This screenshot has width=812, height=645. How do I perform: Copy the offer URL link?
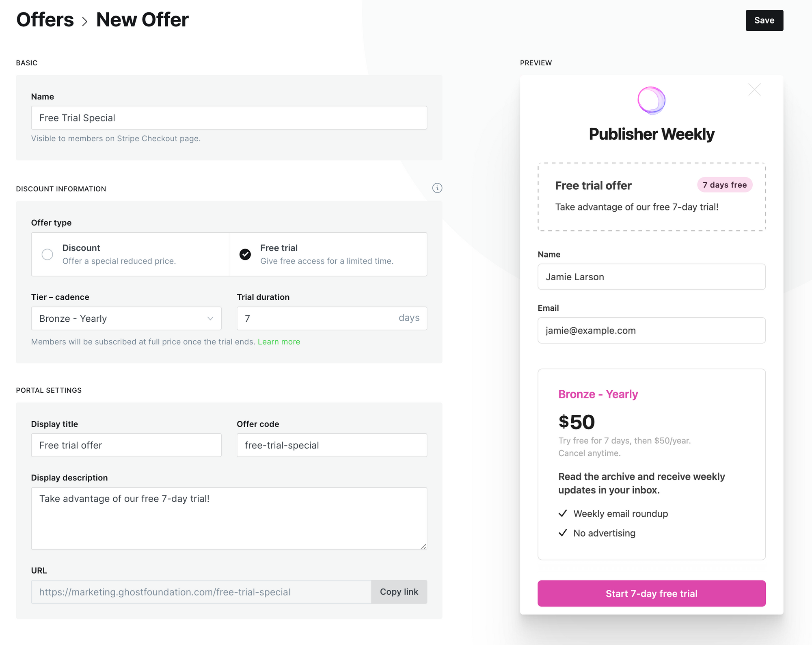399,592
